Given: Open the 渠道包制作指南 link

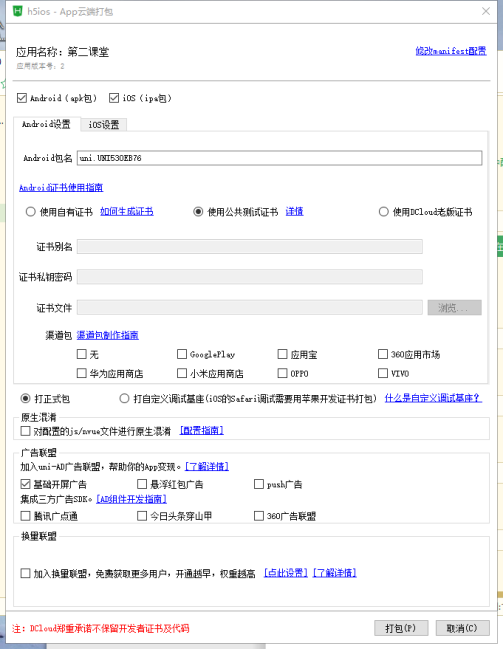Looking at the screenshot, I should point(108,335).
